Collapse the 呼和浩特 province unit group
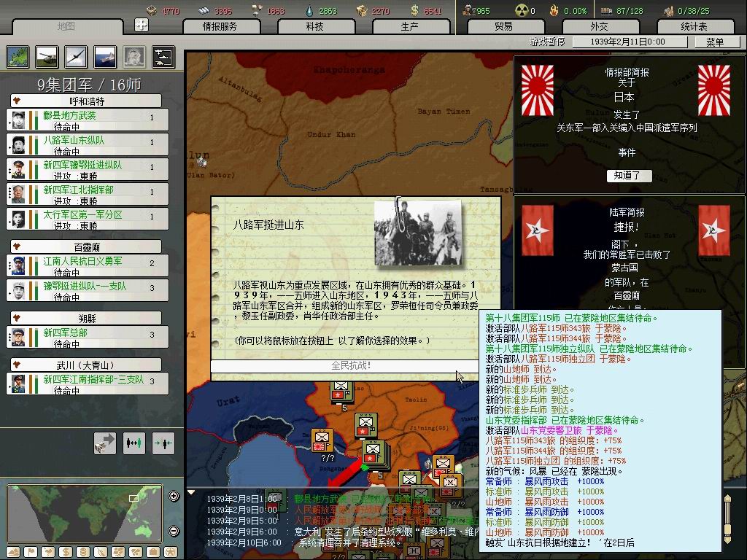 click(16, 101)
